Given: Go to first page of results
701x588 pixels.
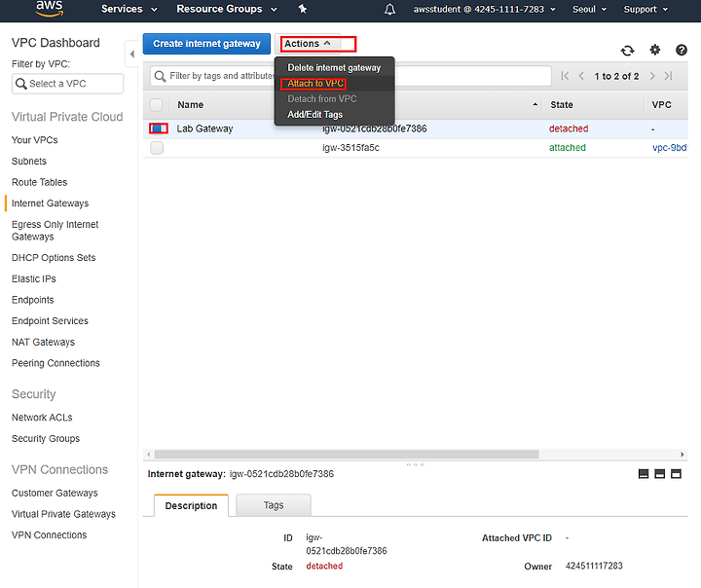Looking at the screenshot, I should tap(565, 76).
